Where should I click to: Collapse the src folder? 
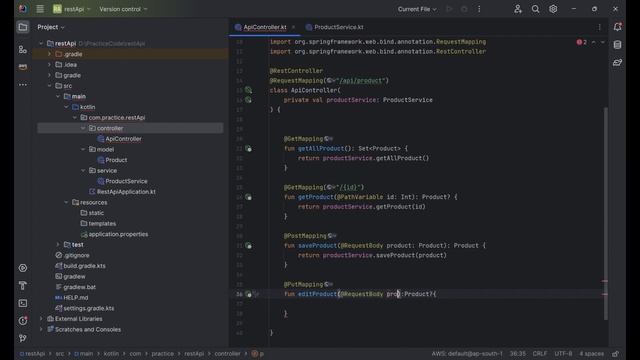49,86
